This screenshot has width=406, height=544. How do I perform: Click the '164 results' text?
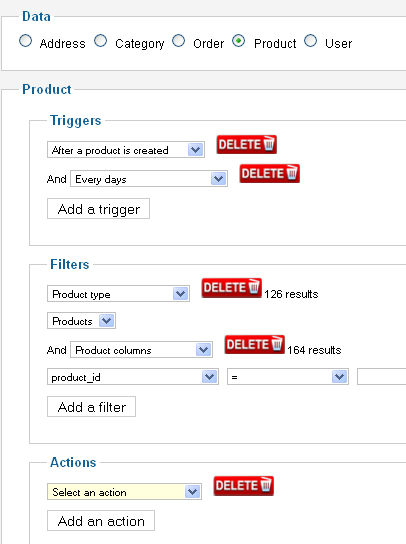coord(314,350)
